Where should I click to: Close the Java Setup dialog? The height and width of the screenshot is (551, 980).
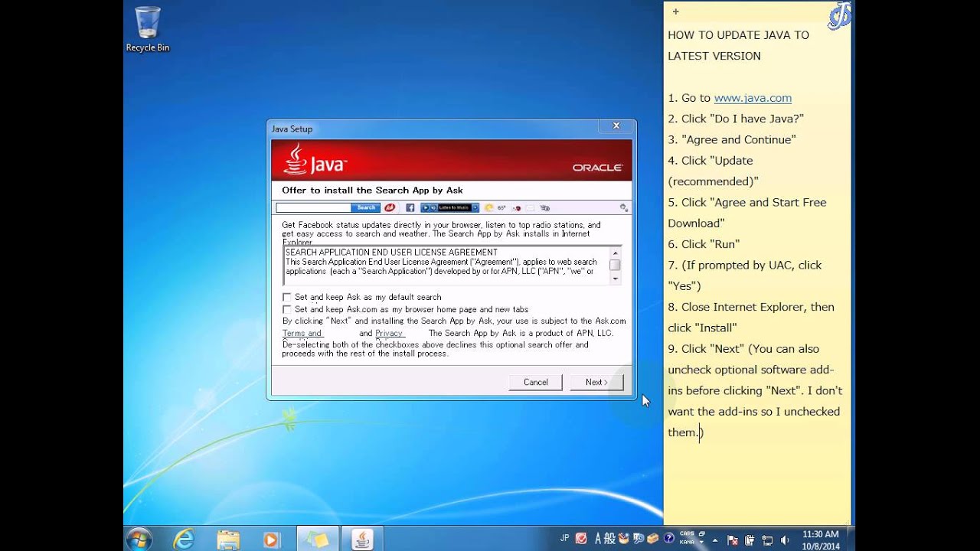[x=616, y=126]
